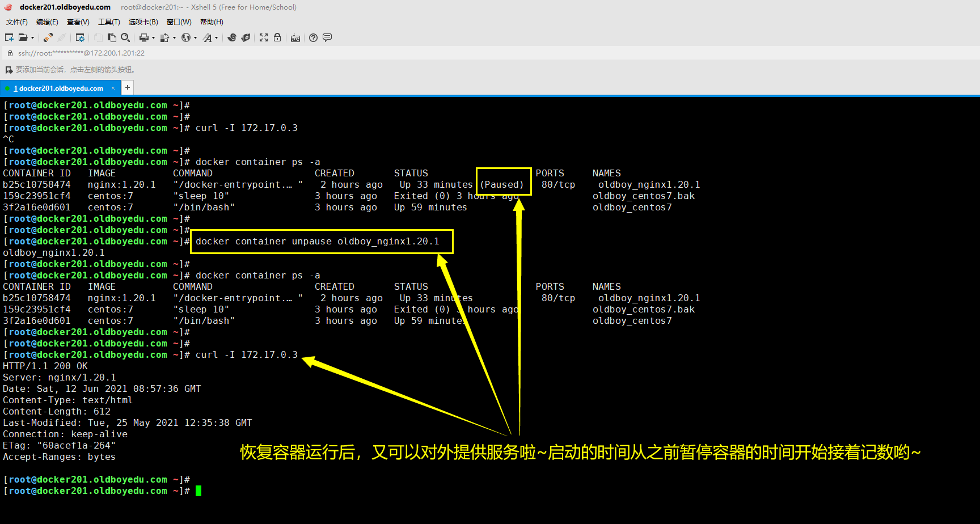The height and width of the screenshot is (524, 980).
Task: Click the Help question mark icon
Action: [x=313, y=37]
